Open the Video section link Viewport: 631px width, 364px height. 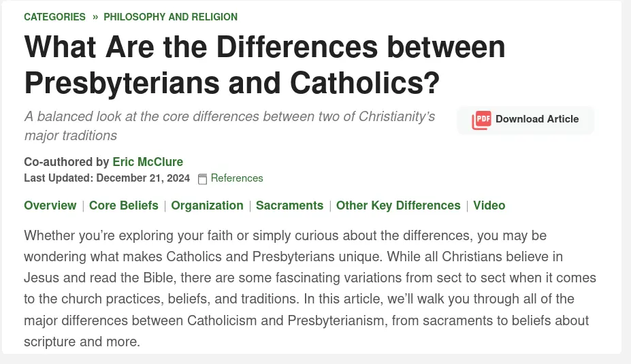489,205
